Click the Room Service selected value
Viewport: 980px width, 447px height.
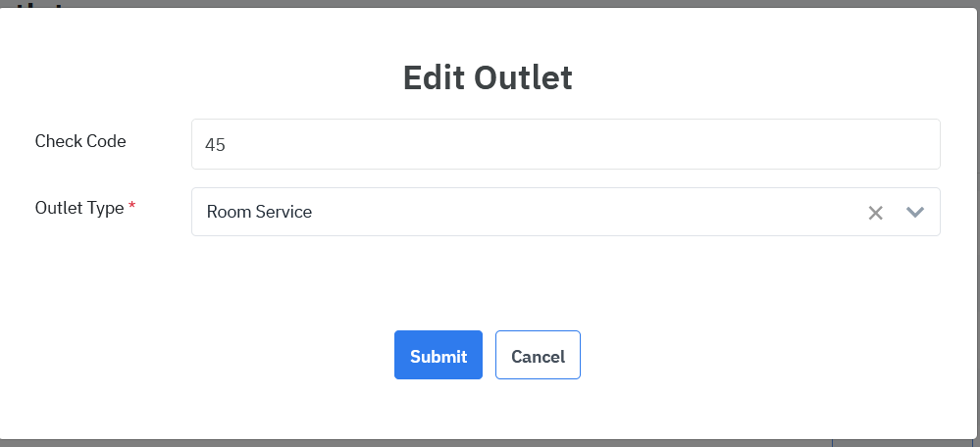point(259,212)
